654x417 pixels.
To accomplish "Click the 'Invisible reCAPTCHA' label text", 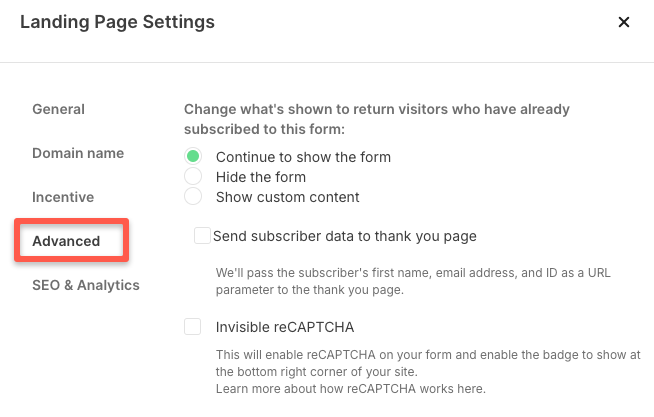I will click(285, 326).
